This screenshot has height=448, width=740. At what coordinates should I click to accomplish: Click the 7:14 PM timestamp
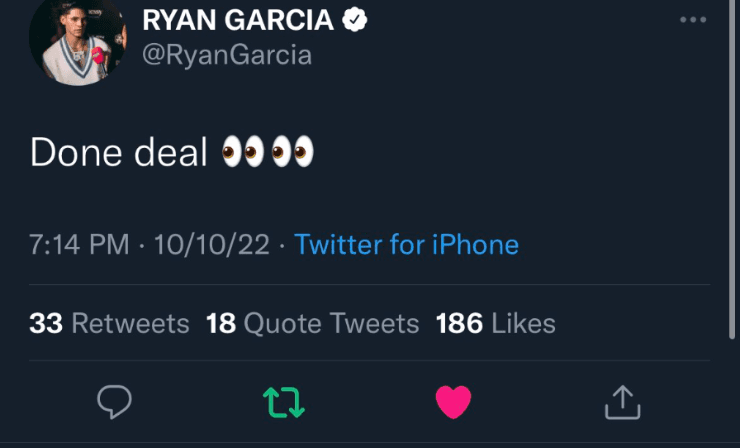tap(79, 244)
